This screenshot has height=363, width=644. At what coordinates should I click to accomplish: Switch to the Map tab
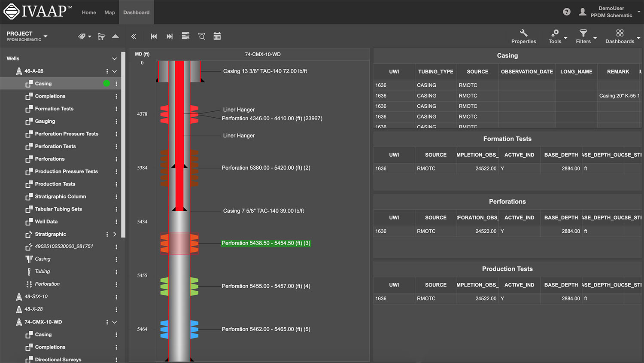[x=109, y=12]
